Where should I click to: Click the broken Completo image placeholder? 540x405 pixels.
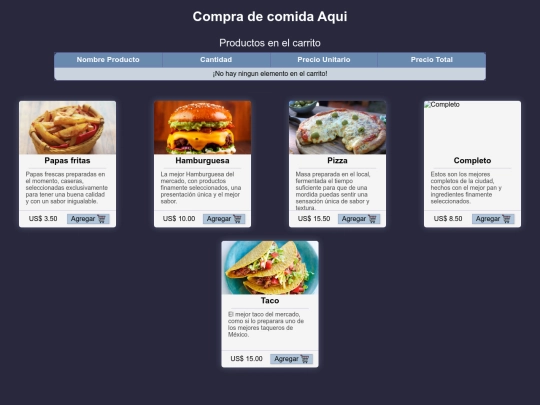(472, 127)
